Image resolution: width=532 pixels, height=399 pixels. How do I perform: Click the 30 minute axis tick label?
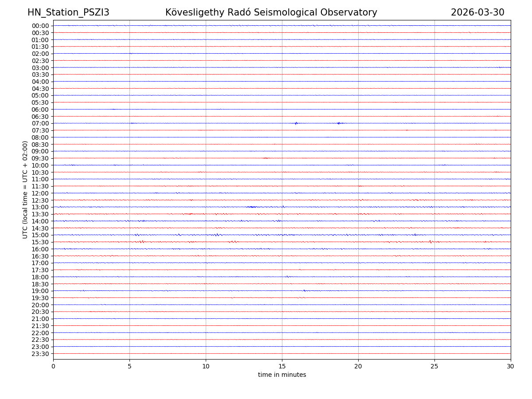(511, 367)
